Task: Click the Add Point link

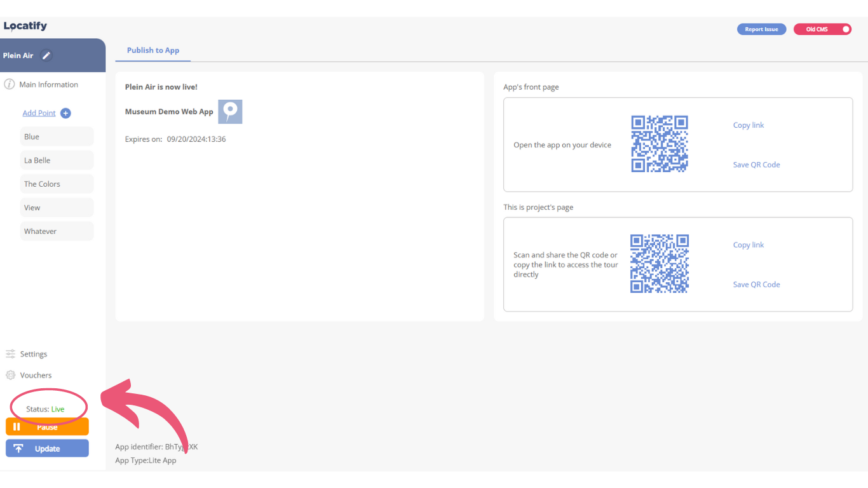Action: (39, 113)
